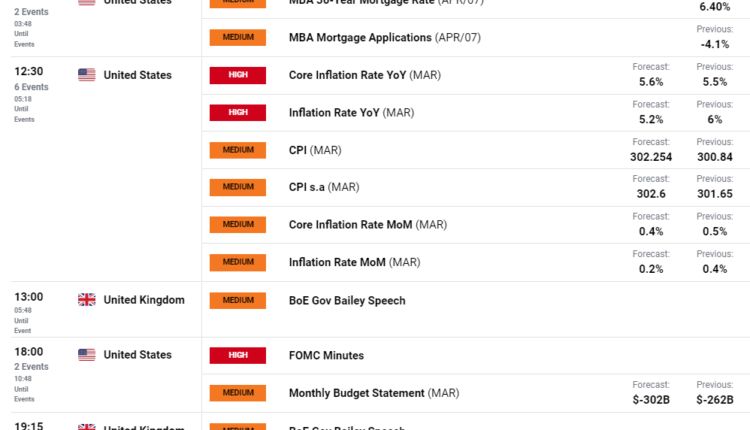Expand the 13:00 BoE Gov Bailey Speech row

tap(347, 300)
